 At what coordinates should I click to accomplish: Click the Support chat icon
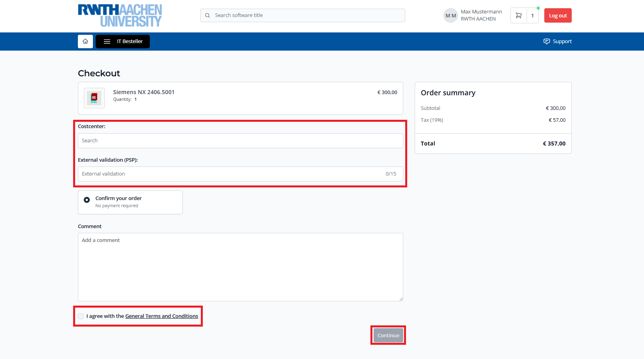pos(546,42)
